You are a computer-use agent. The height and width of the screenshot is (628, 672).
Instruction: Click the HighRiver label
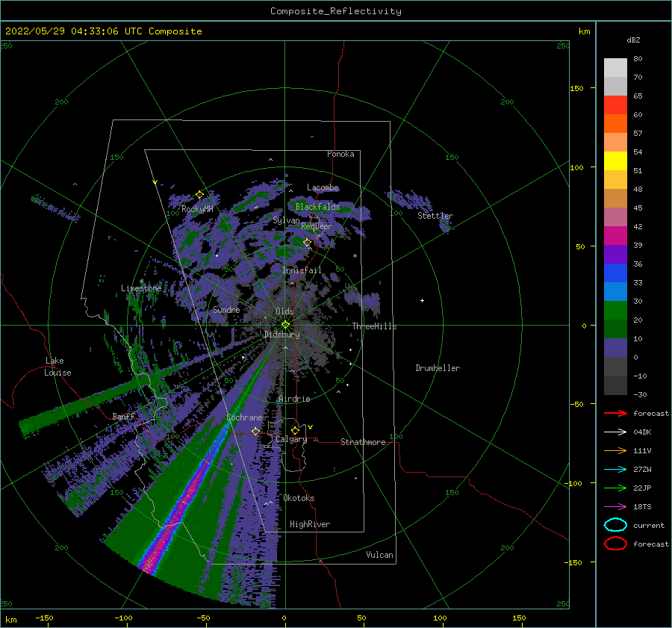(310, 524)
